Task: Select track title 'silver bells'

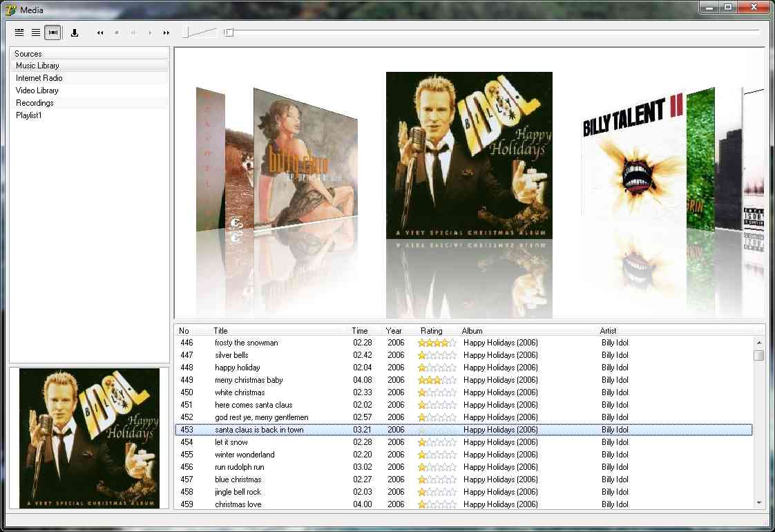Action: (x=231, y=355)
